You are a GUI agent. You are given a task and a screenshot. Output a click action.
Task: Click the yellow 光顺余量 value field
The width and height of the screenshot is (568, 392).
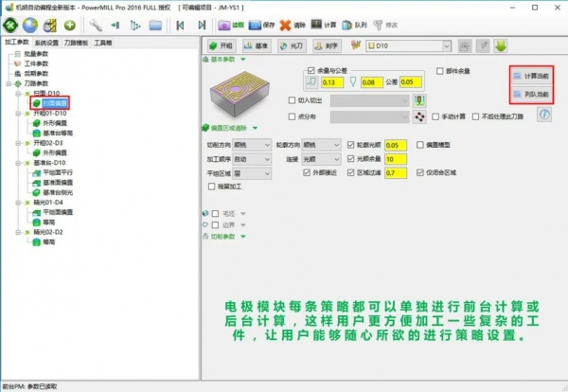[x=396, y=159]
